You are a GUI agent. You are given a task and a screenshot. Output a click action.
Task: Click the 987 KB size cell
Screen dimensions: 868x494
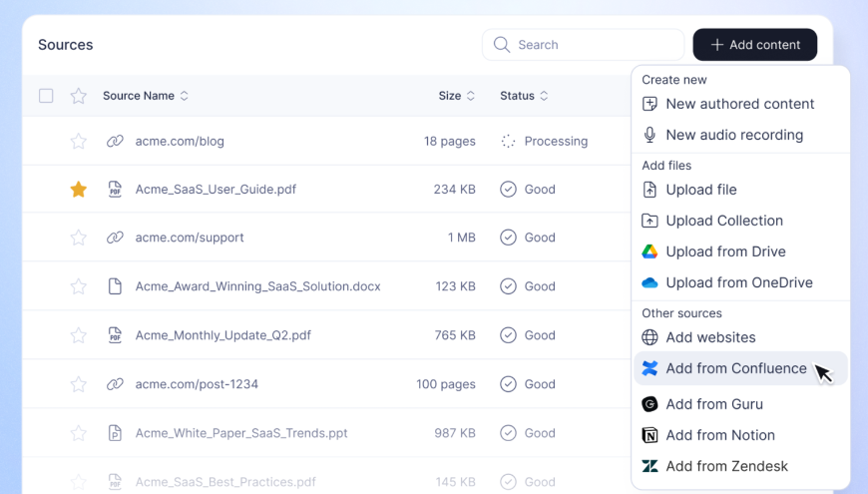455,433
